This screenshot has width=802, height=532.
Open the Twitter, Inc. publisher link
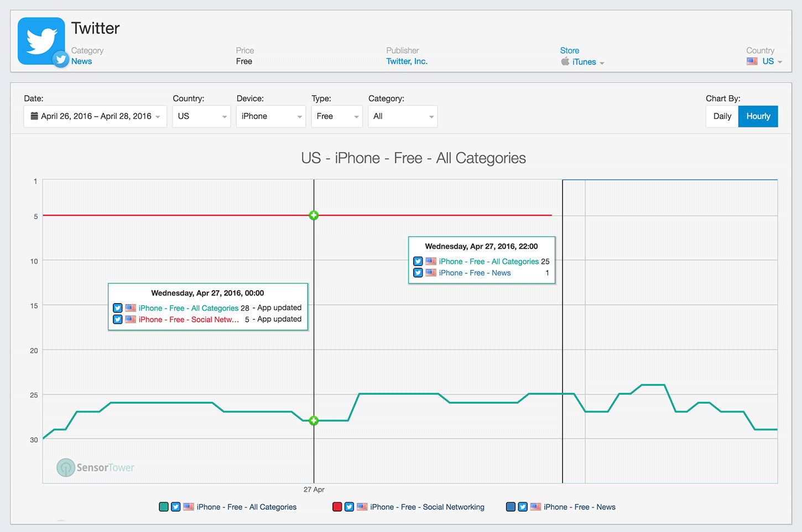[x=407, y=61]
